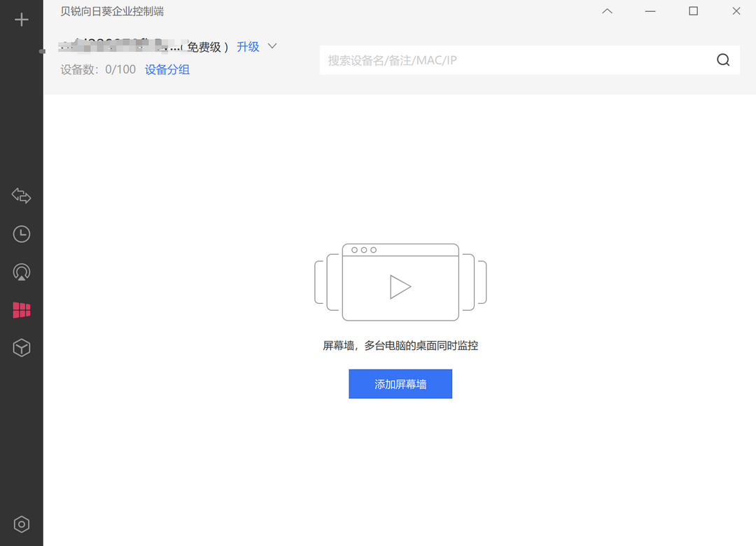
Task: Open session history via the clock icon
Action: tap(21, 234)
